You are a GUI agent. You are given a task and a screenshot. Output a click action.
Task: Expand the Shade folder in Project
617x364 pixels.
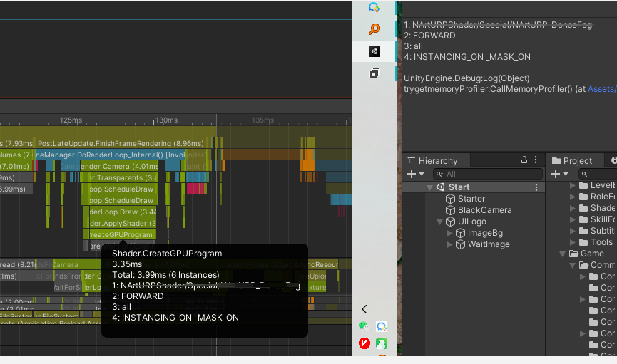(573, 208)
